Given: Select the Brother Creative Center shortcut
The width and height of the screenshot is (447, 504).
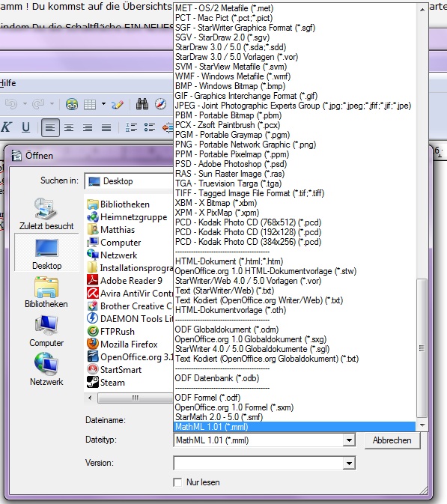Looking at the screenshot, I should point(130,306).
